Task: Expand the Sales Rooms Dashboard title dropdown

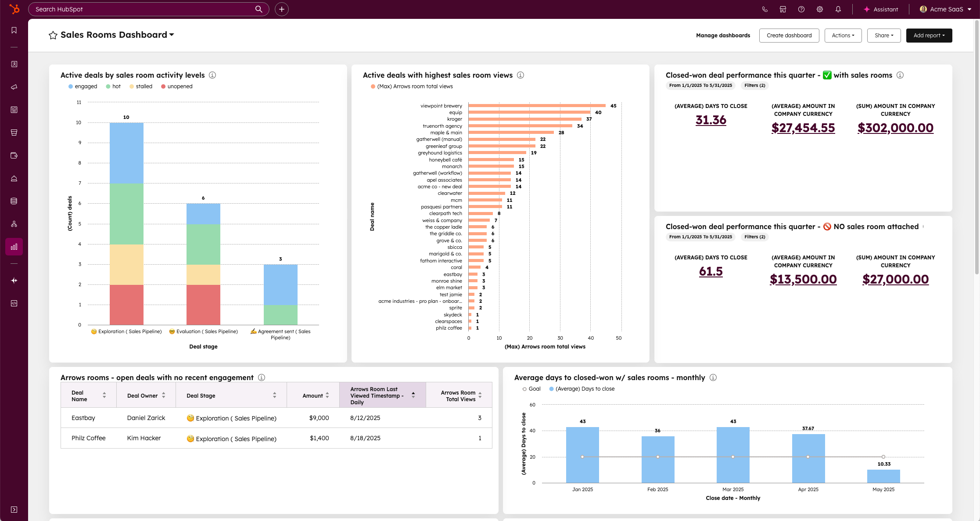Action: (x=172, y=35)
